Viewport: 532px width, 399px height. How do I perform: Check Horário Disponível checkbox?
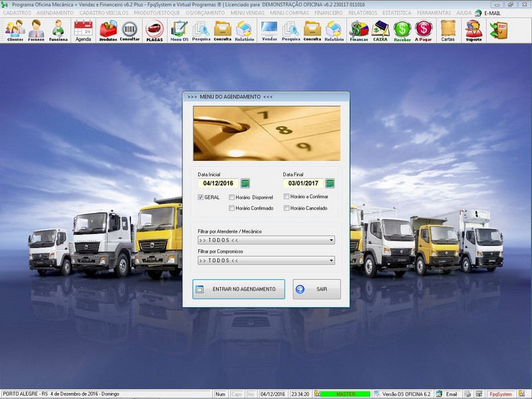tap(231, 197)
